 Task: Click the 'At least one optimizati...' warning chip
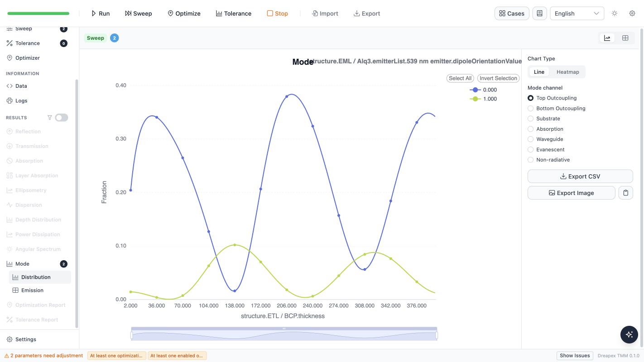pyautogui.click(x=117, y=356)
